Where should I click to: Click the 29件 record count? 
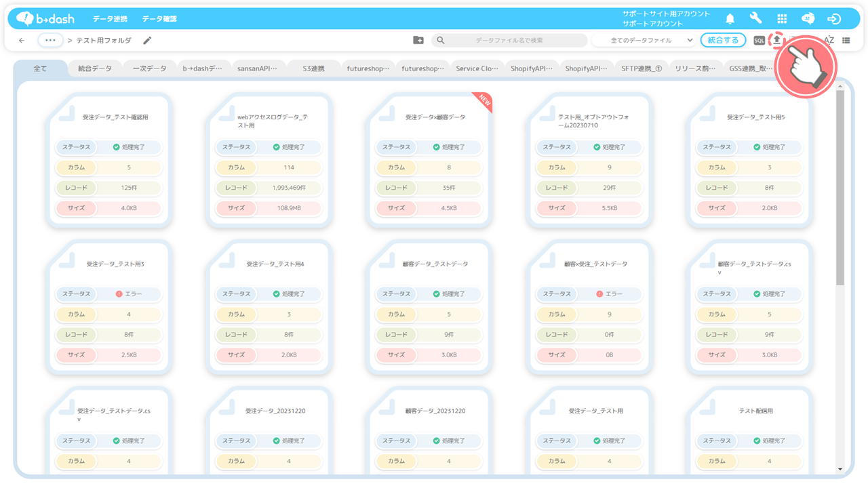click(610, 188)
